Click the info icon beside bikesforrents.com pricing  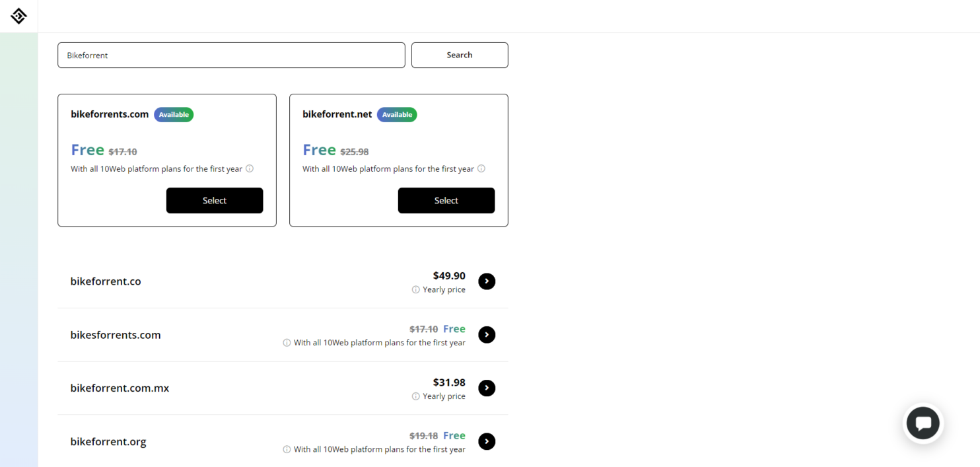pos(286,342)
